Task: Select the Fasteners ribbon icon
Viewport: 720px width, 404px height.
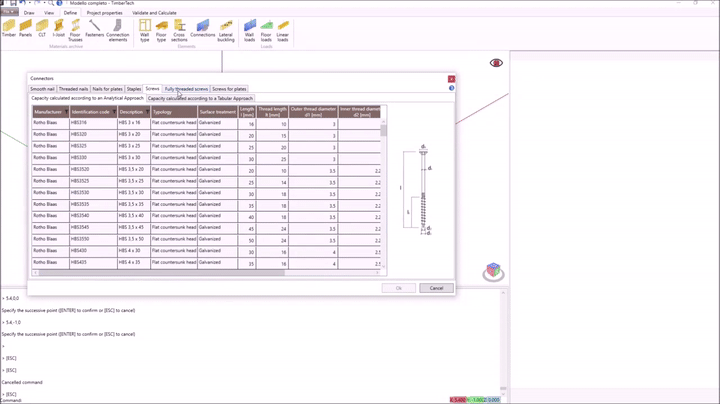Action: pyautogui.click(x=95, y=29)
